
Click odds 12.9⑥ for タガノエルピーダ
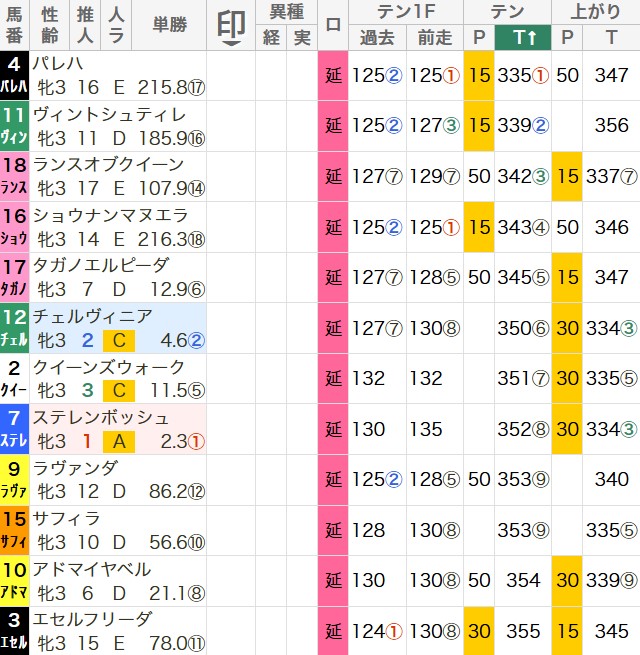[x=177, y=290]
